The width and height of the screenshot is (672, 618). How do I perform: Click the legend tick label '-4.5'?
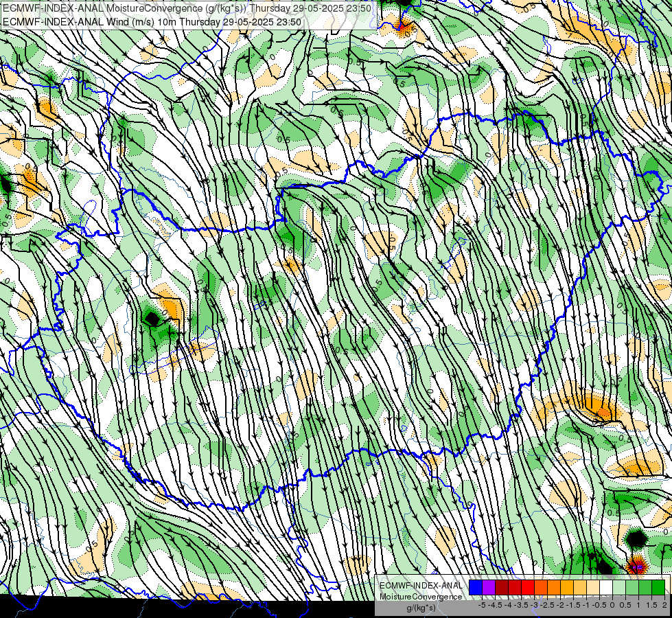tap(495, 605)
